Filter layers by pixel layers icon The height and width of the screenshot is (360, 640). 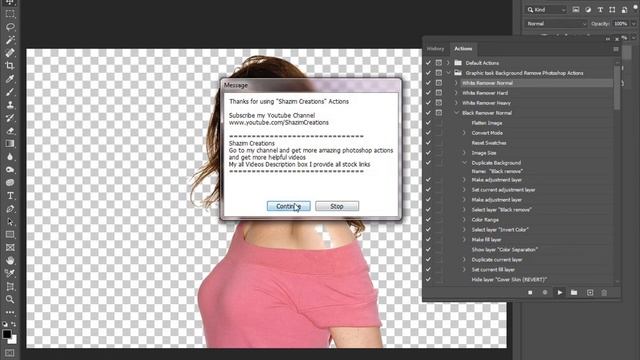pyautogui.click(x=576, y=10)
